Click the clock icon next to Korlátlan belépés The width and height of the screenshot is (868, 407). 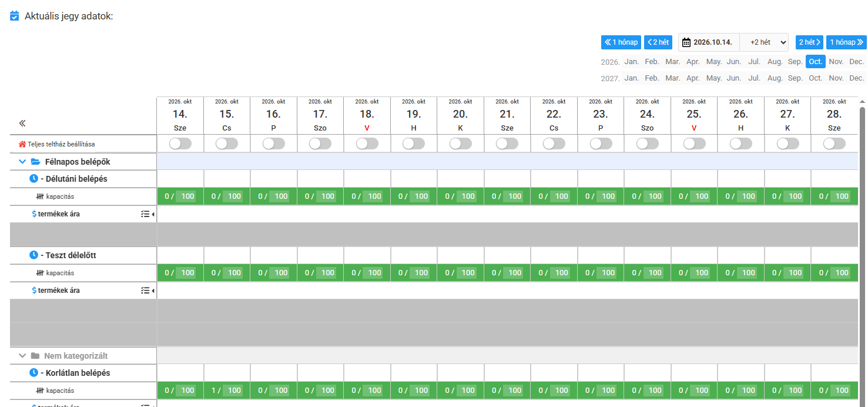[x=33, y=373]
